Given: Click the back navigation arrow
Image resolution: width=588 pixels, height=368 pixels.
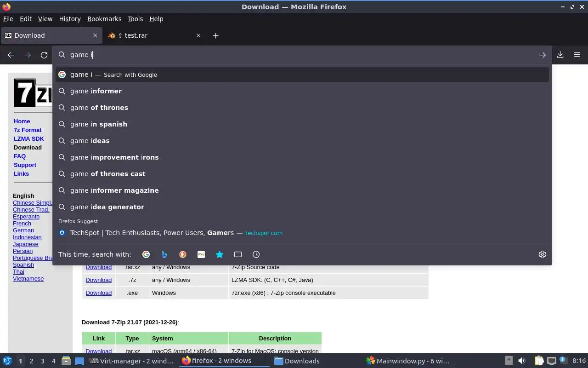Looking at the screenshot, I should pos(11,55).
